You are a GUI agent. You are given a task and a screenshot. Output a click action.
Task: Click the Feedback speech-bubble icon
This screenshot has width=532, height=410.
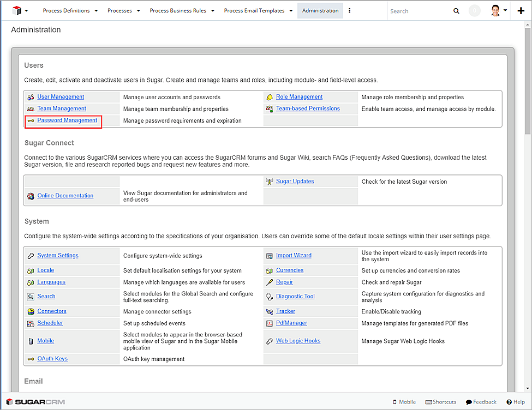(x=468, y=402)
